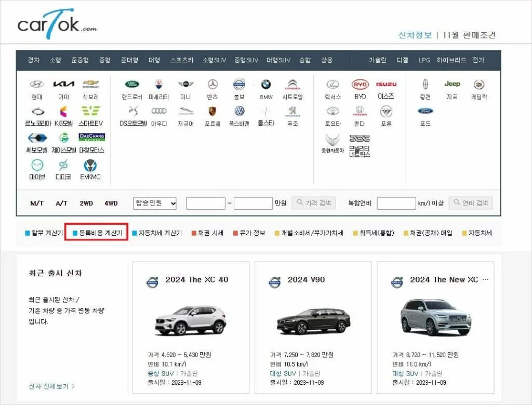Choose the ISUZU brand logo
Screen dimensions: 532x405
tap(386, 84)
